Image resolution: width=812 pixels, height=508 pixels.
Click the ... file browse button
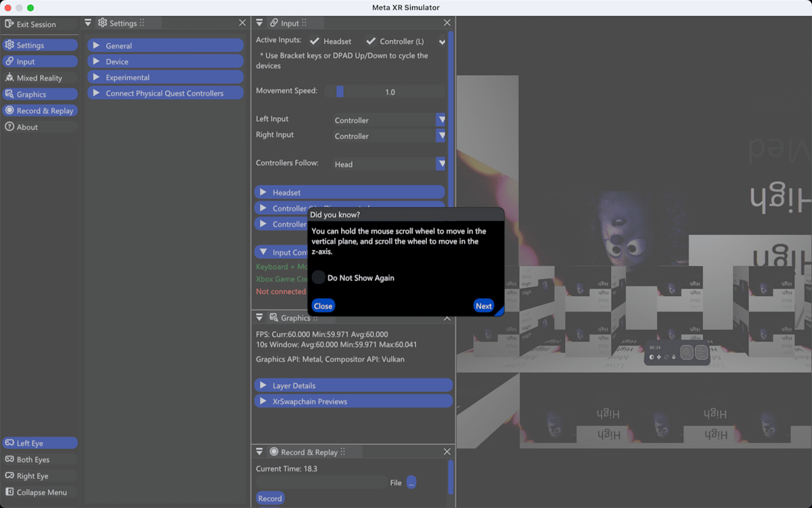tap(411, 483)
